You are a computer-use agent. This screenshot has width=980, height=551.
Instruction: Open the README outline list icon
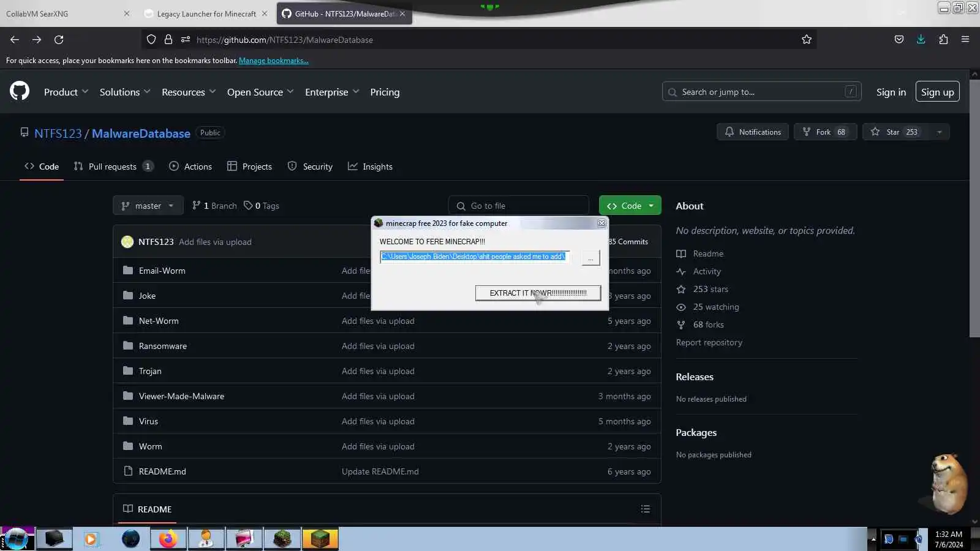click(x=646, y=509)
